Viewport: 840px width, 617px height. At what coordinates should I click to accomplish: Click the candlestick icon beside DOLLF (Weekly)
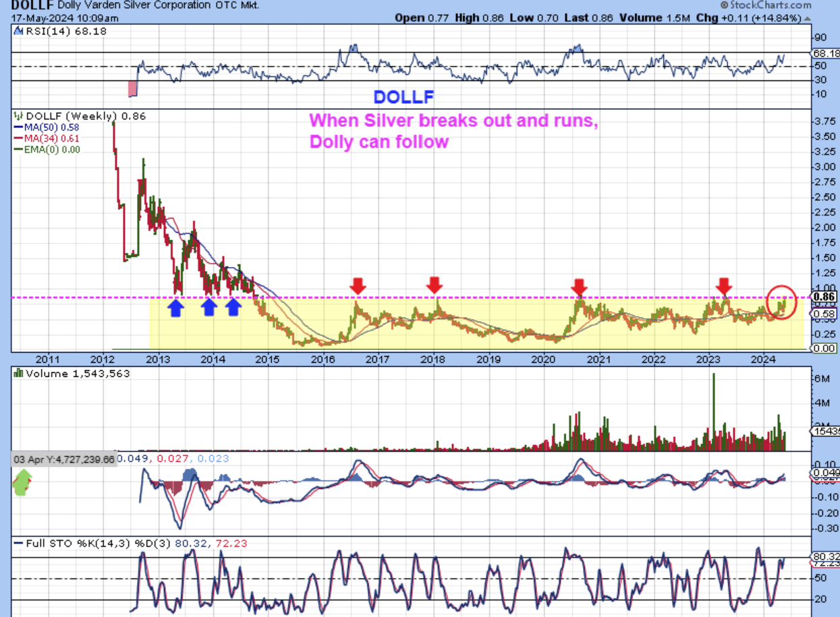18,116
